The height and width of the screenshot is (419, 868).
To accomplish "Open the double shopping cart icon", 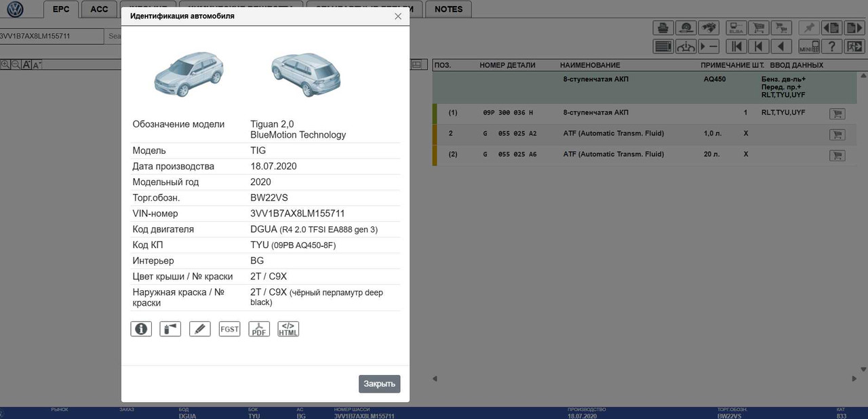I will tap(782, 28).
